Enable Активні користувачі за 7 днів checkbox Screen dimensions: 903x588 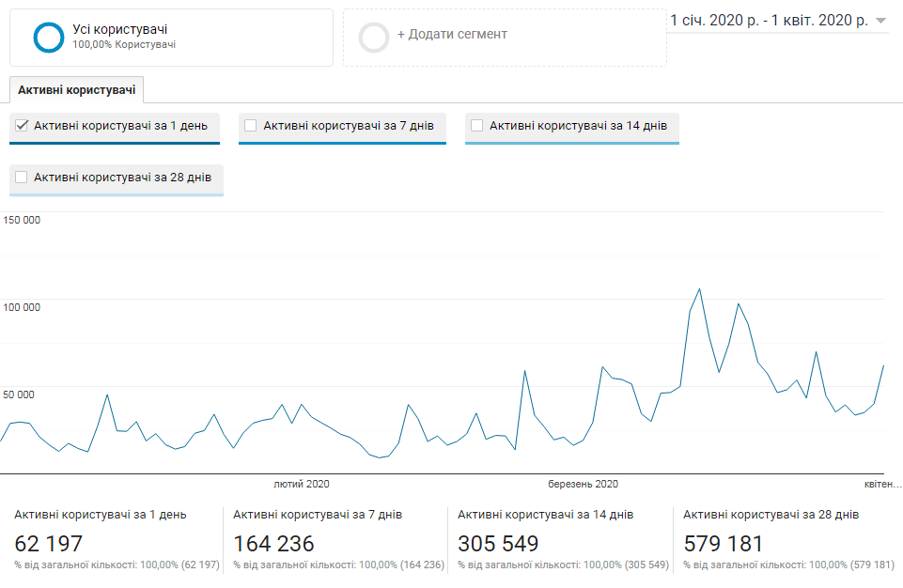(x=251, y=125)
